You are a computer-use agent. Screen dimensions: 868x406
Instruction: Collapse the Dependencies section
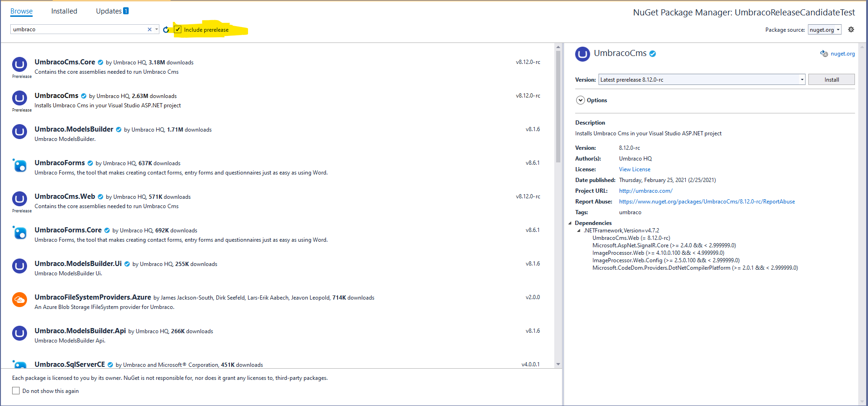[x=570, y=223]
